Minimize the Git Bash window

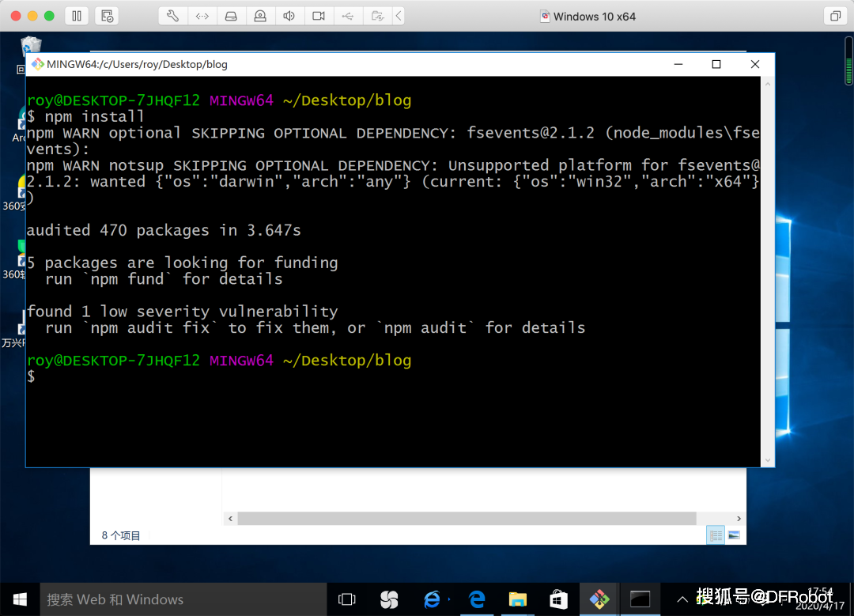click(x=678, y=64)
